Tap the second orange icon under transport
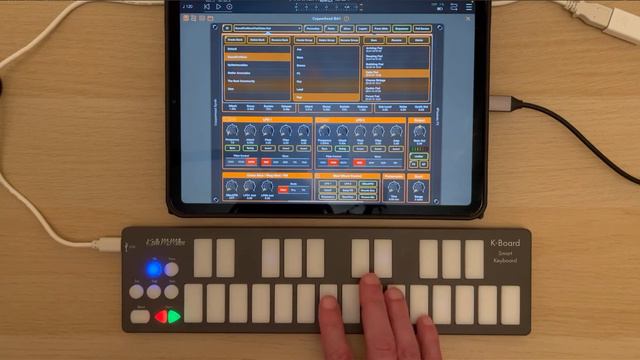The image size is (640, 360). click(x=194, y=18)
